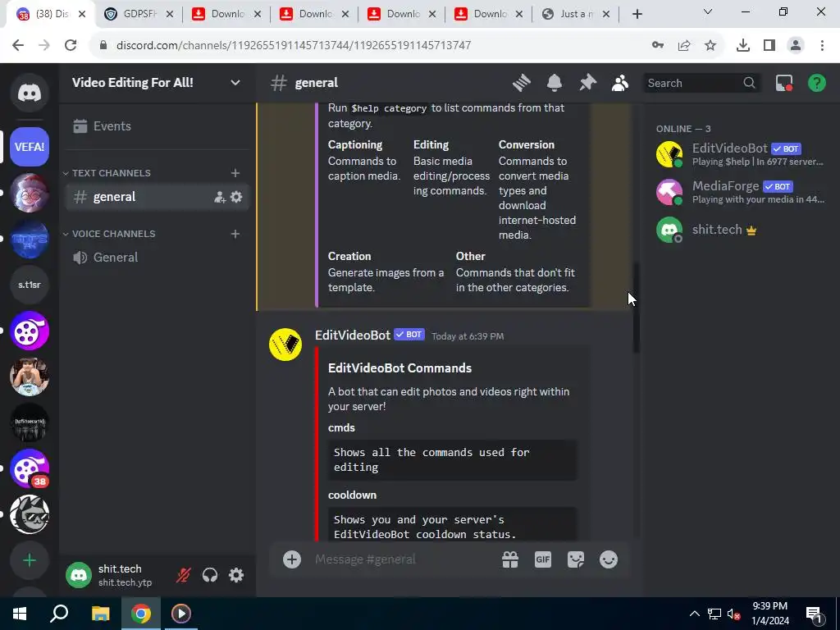Image resolution: width=840 pixels, height=630 pixels.
Task: Open the emoji picker
Action: point(609,559)
